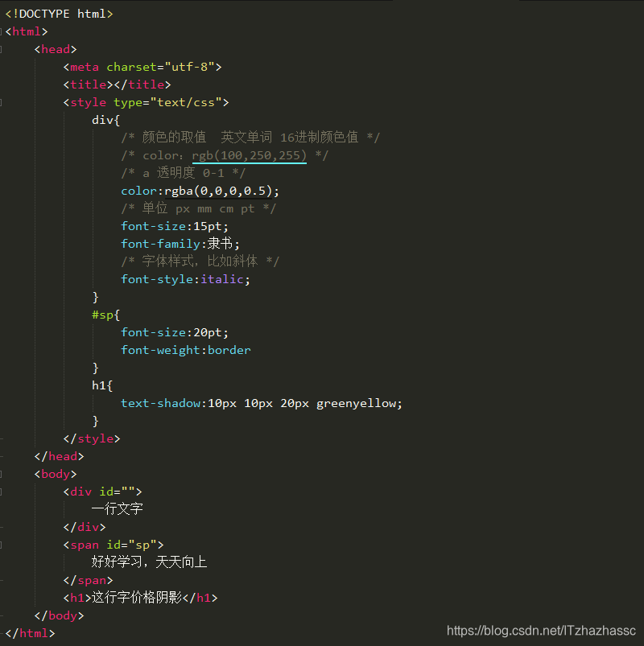This screenshot has width=644, height=646.
Task: Click the closing html tag
Action: click(x=31, y=634)
